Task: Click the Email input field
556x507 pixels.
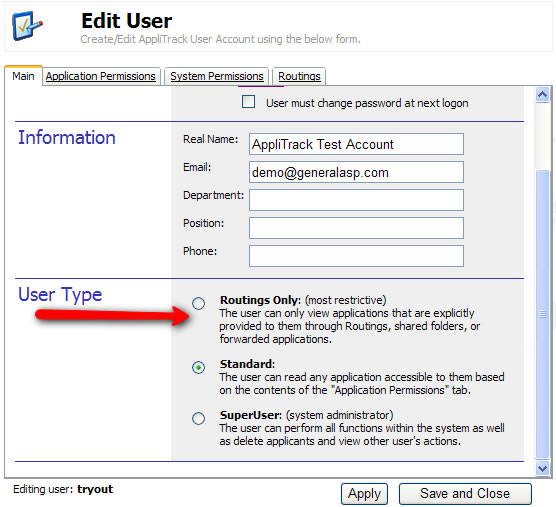Action: (x=356, y=172)
